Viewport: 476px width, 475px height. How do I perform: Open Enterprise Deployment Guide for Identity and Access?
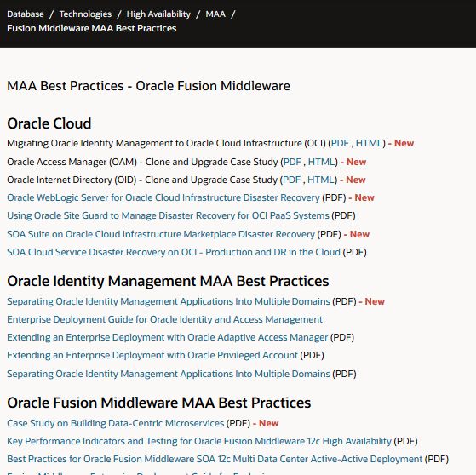click(x=164, y=319)
